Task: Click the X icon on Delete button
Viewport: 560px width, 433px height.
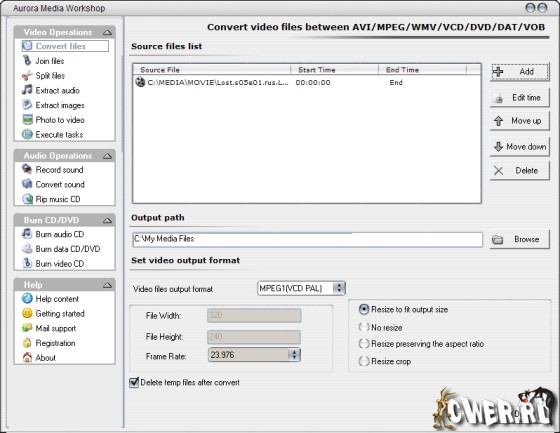Action: coord(499,171)
